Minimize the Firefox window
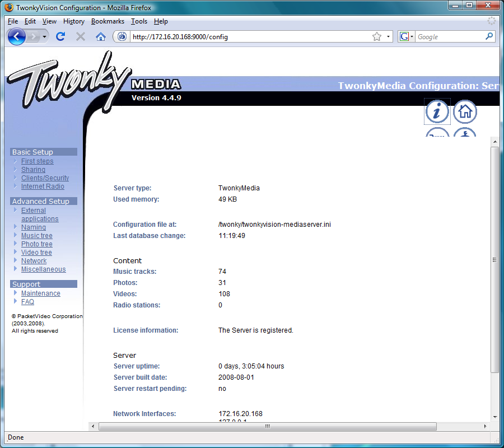 (455, 5)
